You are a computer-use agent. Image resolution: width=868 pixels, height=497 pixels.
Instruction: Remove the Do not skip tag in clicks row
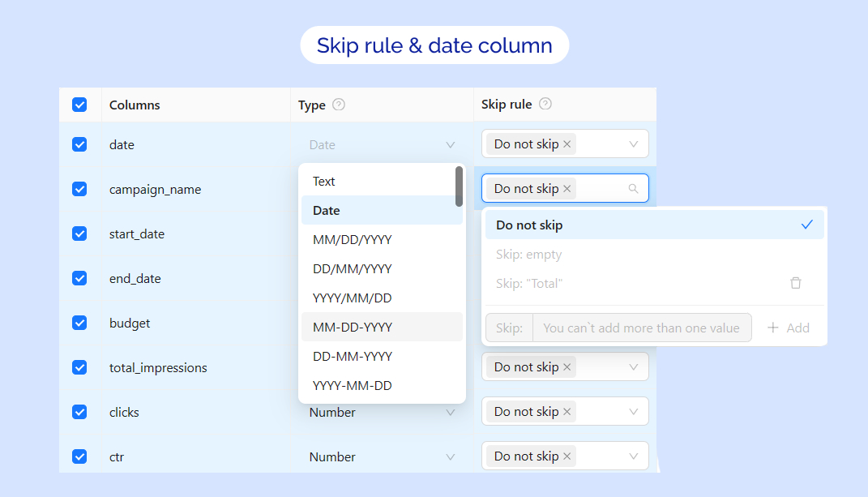click(x=567, y=412)
